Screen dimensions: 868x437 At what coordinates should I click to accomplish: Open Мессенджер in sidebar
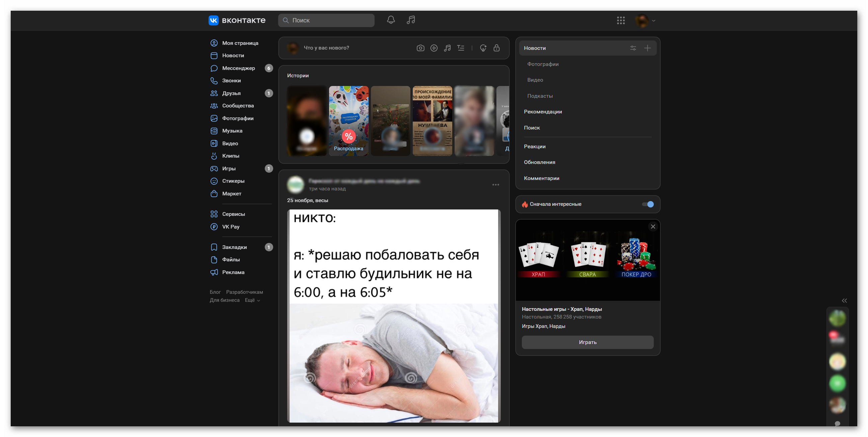(238, 68)
